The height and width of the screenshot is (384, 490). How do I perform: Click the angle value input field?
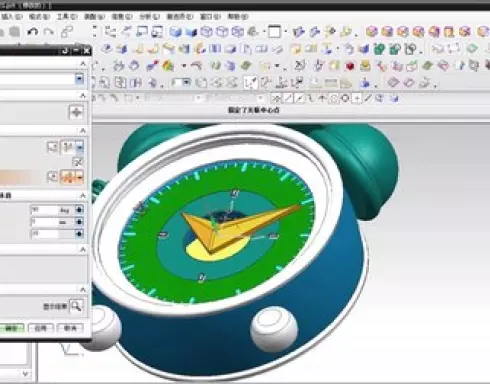point(44,210)
